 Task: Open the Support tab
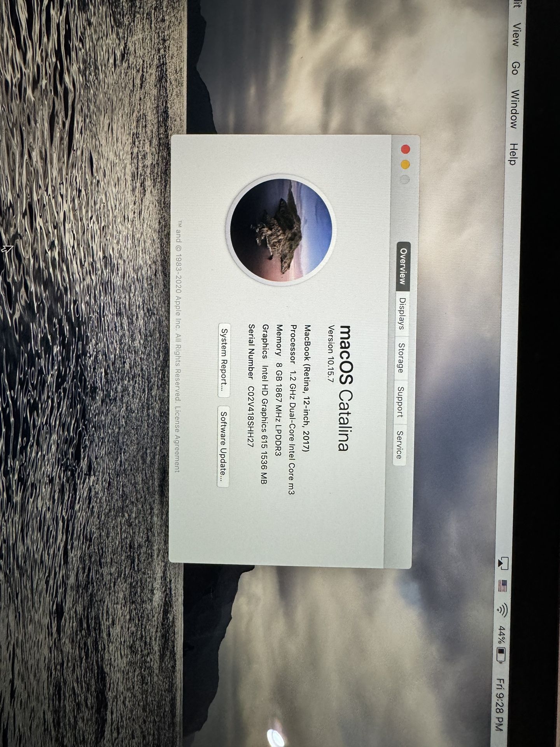click(400, 402)
